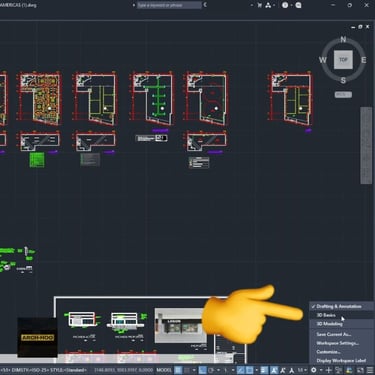Open annotation scale list dropdown

pos(303,370)
